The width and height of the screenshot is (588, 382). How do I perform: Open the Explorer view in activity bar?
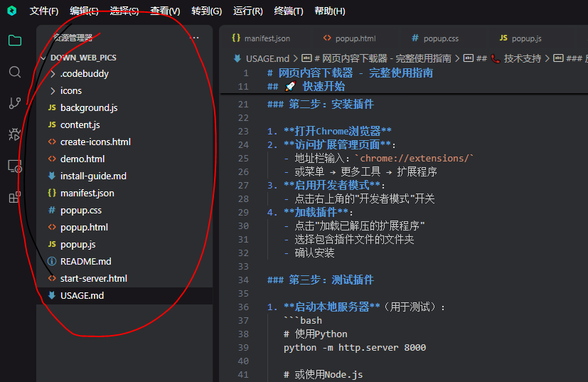[15, 40]
